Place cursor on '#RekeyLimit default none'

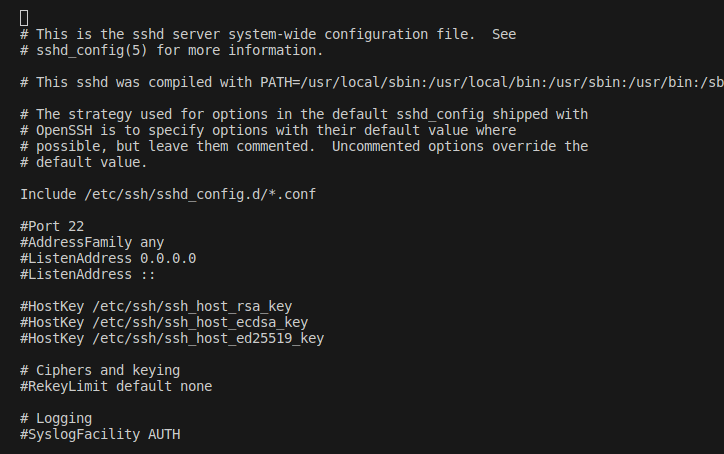(x=115, y=386)
